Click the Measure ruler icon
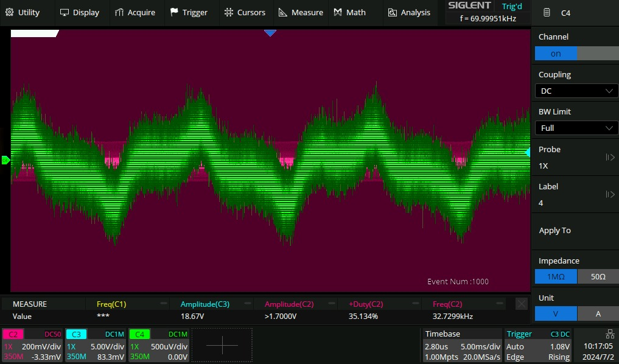The height and width of the screenshot is (364, 619). click(283, 12)
